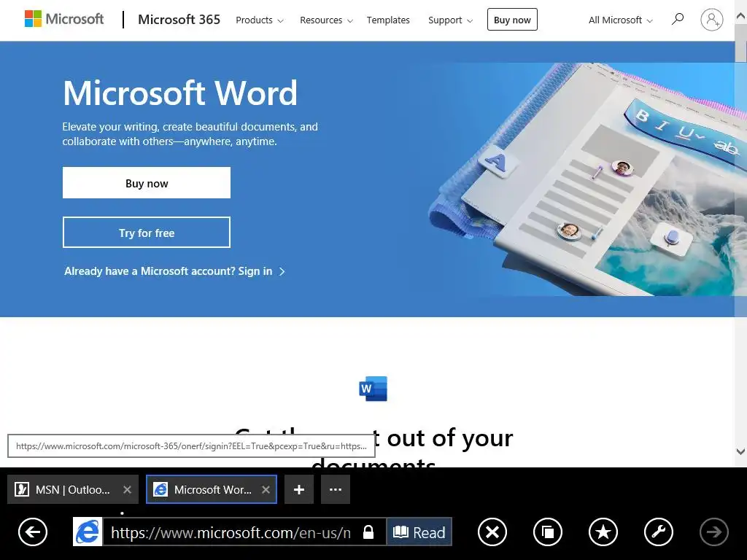Click the scrollbar up arrow
The width and height of the screenshot is (747, 560).
(x=741, y=15)
